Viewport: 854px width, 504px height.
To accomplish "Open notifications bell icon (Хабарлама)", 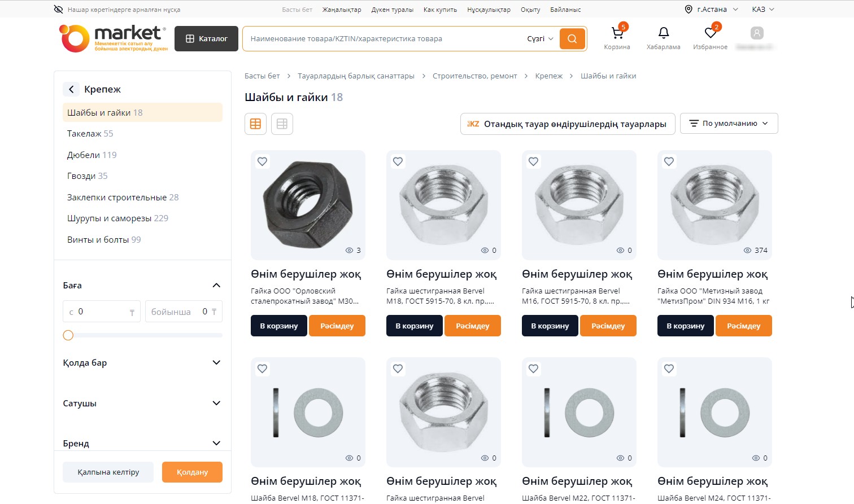I will pos(664,34).
